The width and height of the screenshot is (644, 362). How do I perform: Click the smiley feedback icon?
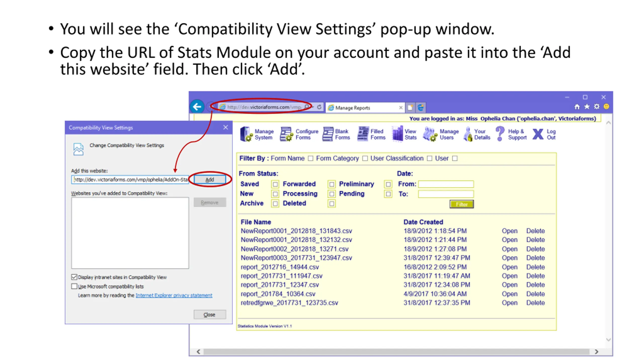606,107
